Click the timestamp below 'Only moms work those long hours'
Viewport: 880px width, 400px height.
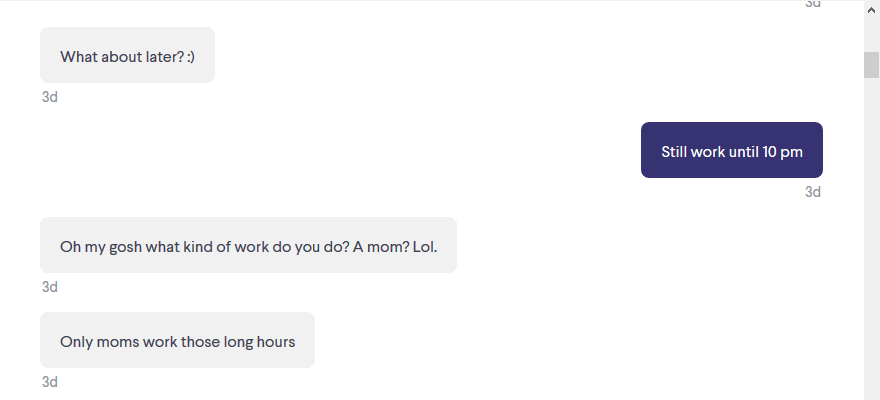click(x=50, y=382)
